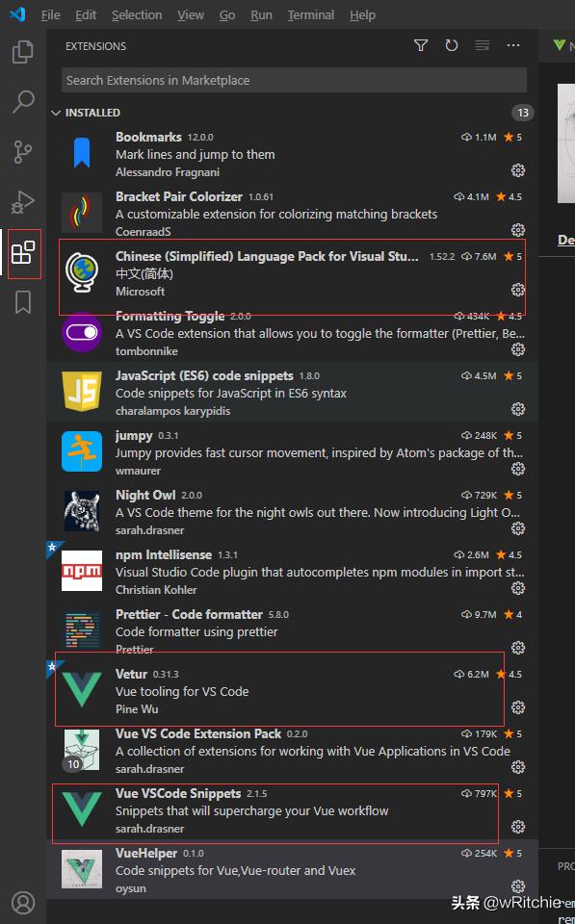Select Chinese (Simplified) Language Pack title

click(x=267, y=256)
